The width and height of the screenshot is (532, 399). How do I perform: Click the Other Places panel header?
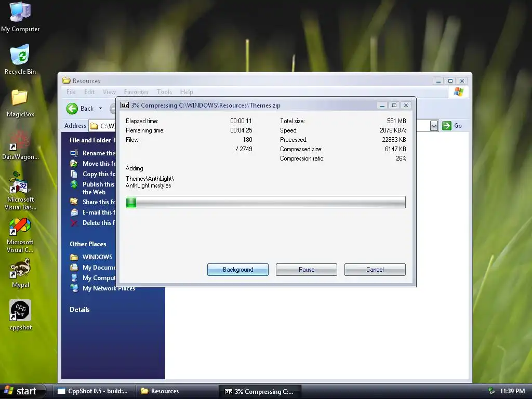coord(88,244)
